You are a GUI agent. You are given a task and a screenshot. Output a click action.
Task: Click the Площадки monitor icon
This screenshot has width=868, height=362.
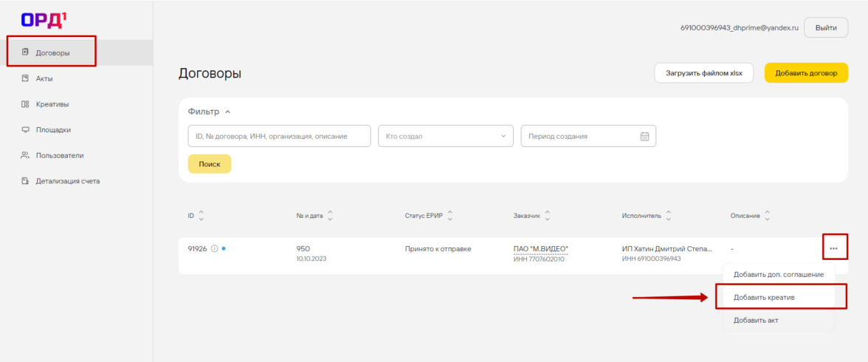coord(25,130)
